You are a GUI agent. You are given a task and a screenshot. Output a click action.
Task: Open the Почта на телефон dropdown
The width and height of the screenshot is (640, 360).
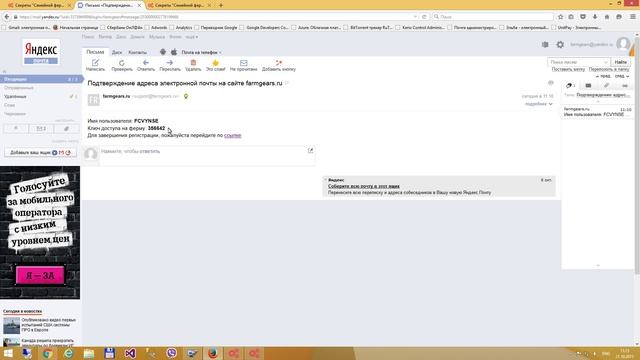[201, 52]
